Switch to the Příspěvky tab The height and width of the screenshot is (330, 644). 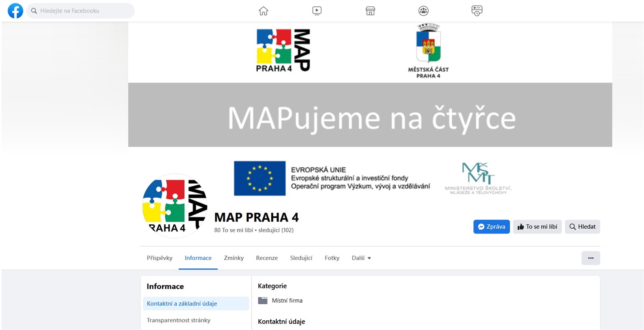click(x=159, y=258)
